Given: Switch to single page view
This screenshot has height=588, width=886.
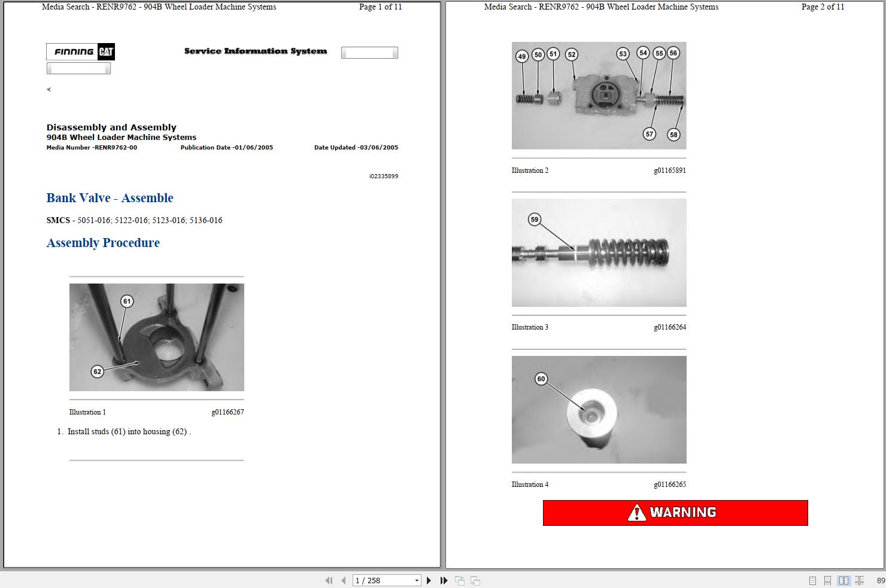Looking at the screenshot, I should pos(812,580).
